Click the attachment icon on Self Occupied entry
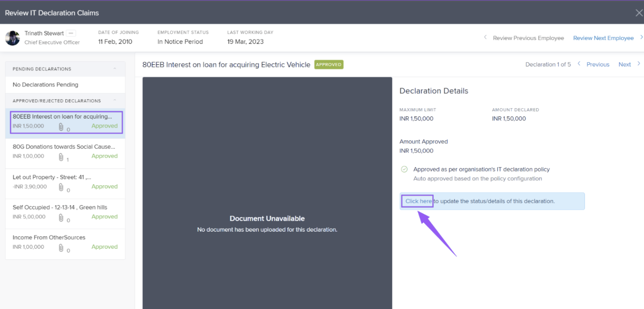This screenshot has height=309, width=644. tap(61, 217)
